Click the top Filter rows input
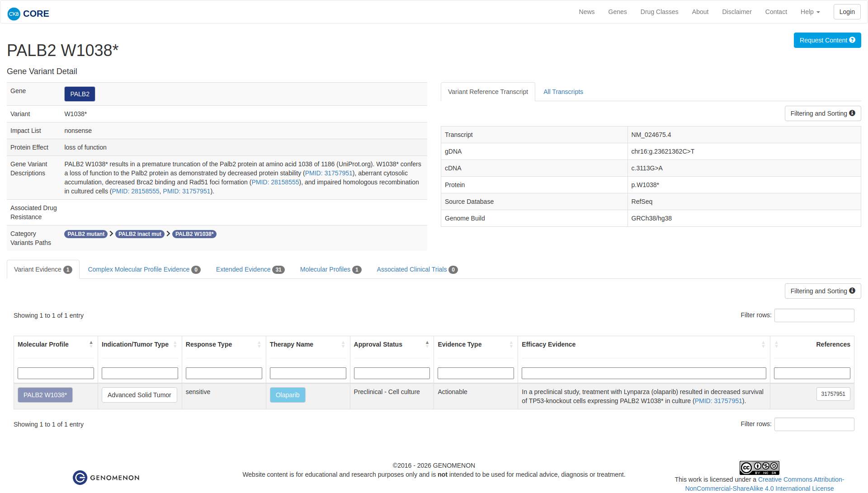 (x=814, y=315)
